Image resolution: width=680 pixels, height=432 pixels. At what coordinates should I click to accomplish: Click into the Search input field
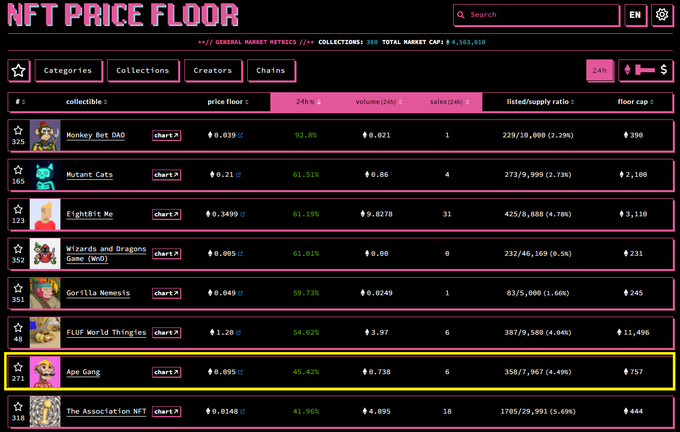[536, 15]
